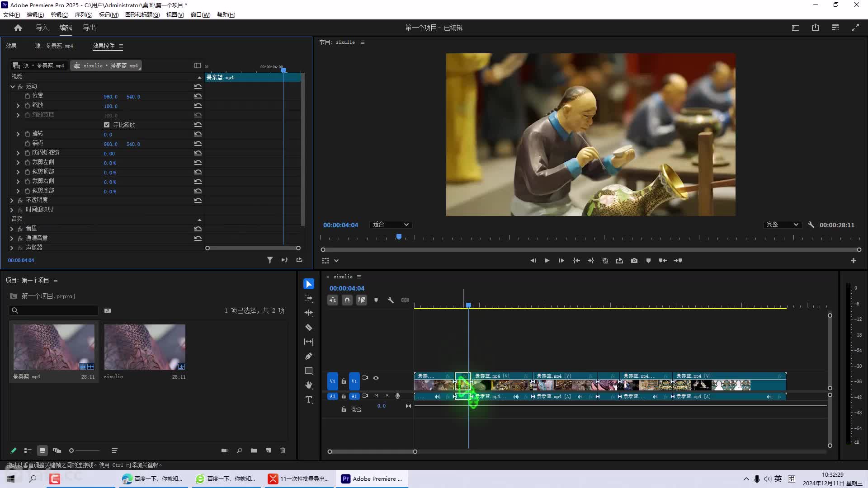Select the Rectangle tool
Screen dimensions: 868x488
pyautogui.click(x=309, y=371)
